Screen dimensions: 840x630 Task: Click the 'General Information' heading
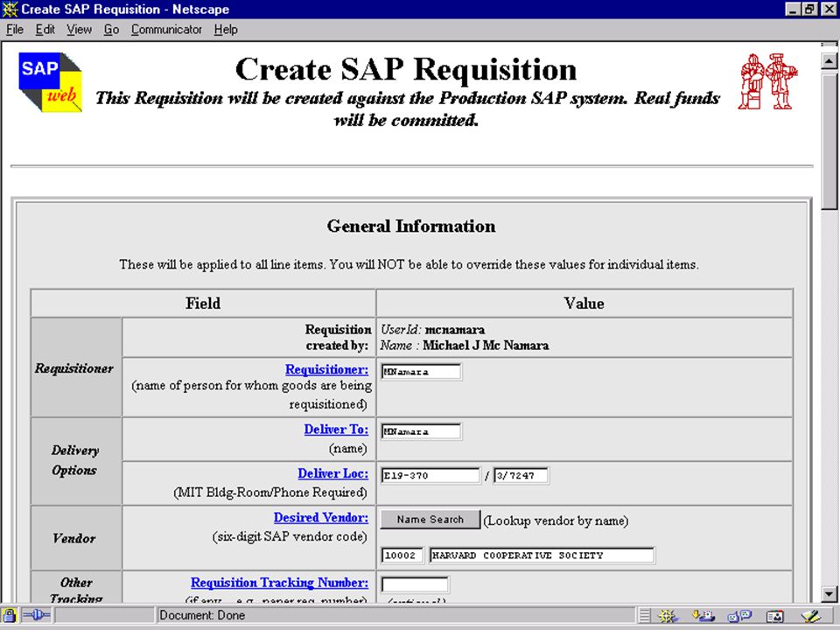point(411,226)
